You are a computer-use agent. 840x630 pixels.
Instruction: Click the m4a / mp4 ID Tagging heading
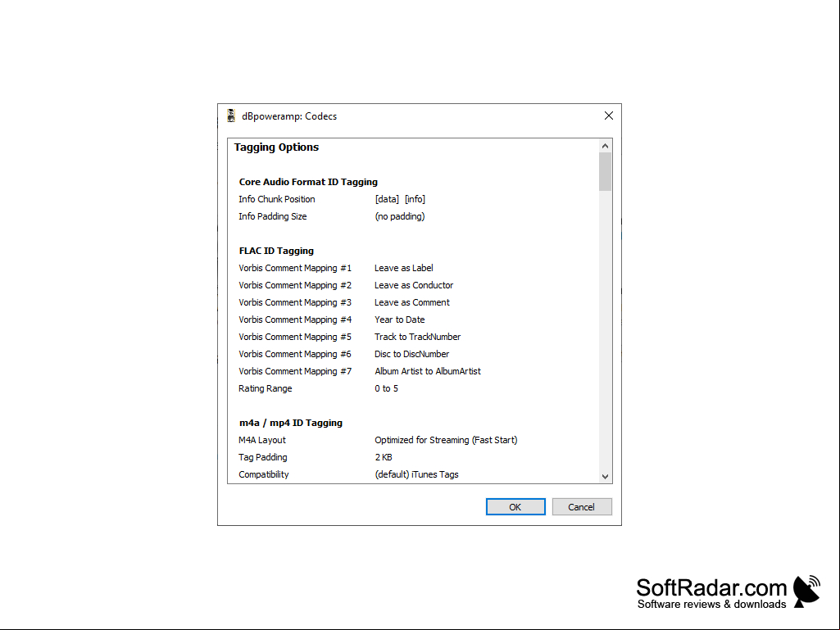290,423
